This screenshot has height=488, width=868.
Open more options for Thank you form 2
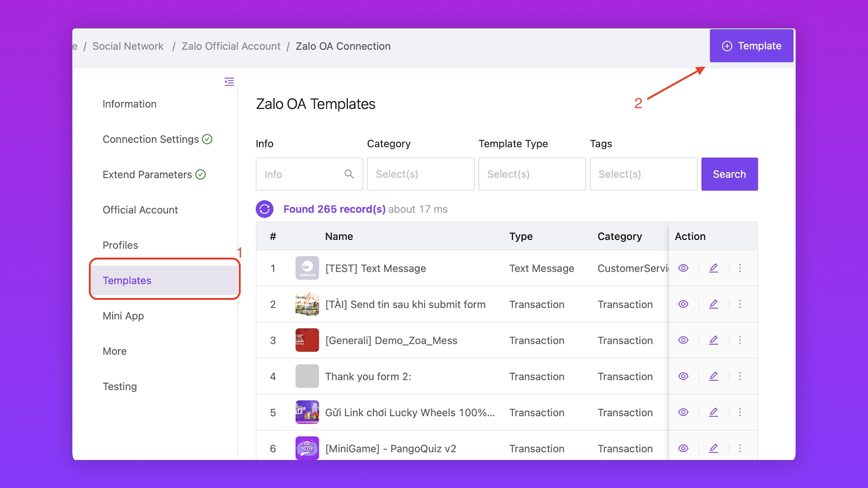pyautogui.click(x=740, y=376)
